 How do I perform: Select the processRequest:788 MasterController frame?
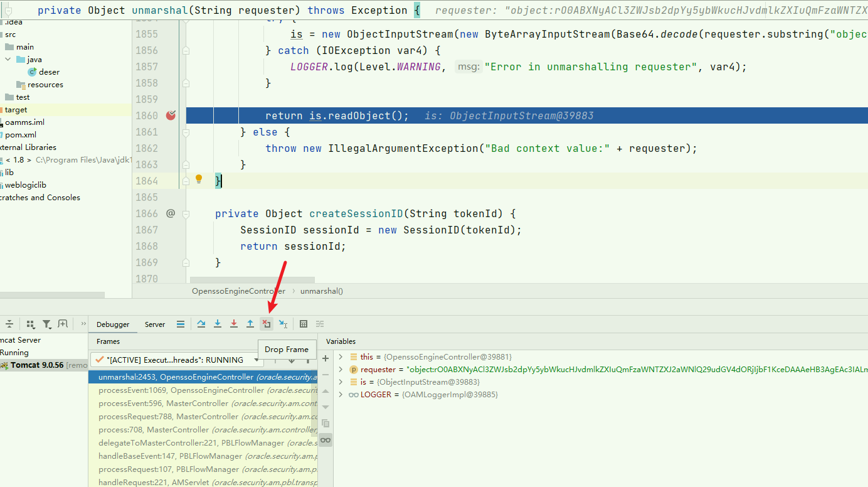click(x=203, y=416)
